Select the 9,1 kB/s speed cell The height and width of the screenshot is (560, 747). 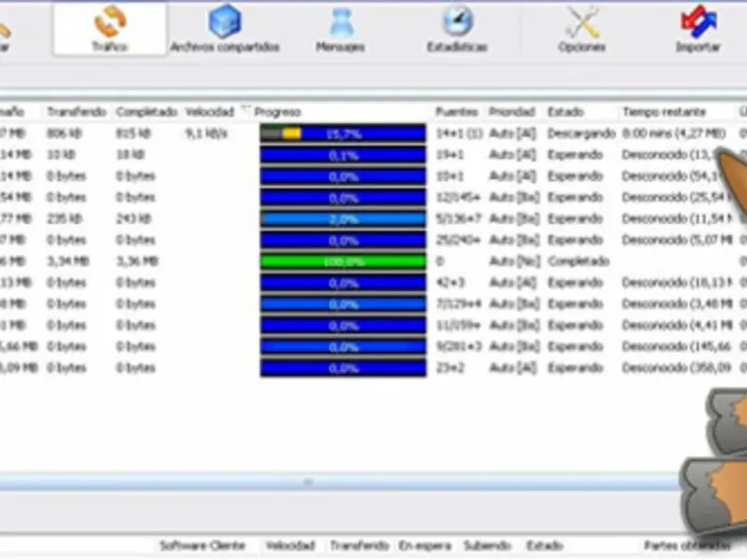(206, 133)
